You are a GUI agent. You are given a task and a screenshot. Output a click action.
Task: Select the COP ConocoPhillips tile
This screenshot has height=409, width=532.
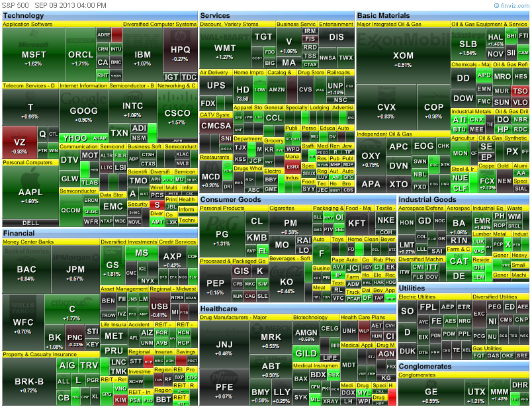[433, 108]
